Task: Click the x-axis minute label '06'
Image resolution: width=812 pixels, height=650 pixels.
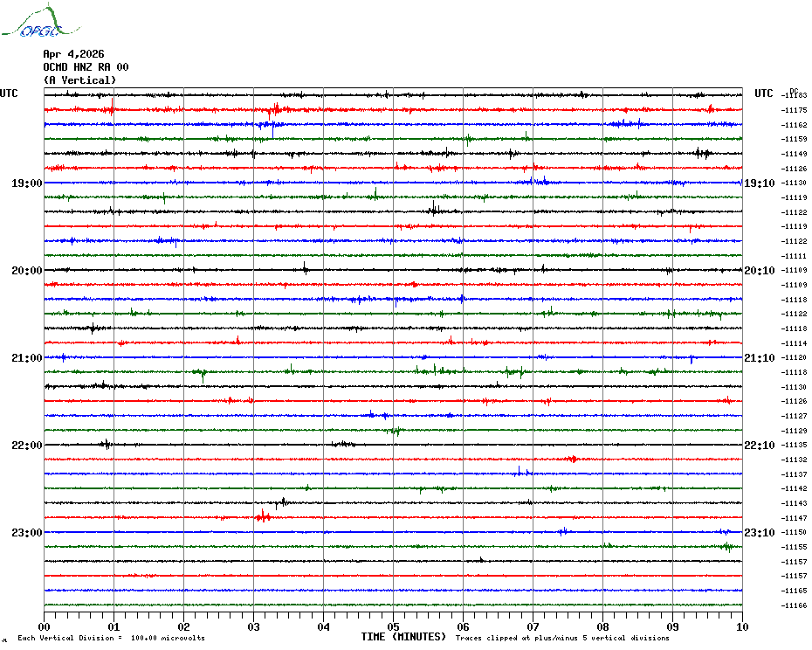Action: [463, 626]
